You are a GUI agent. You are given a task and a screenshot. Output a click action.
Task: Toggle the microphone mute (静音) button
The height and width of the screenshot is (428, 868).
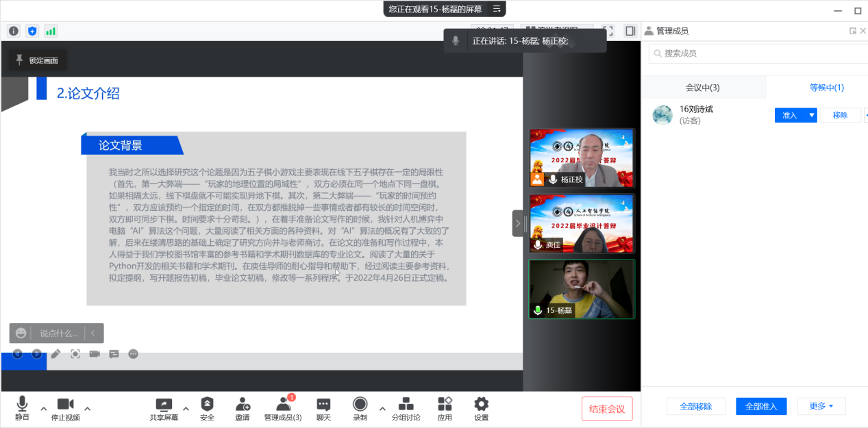coord(22,405)
